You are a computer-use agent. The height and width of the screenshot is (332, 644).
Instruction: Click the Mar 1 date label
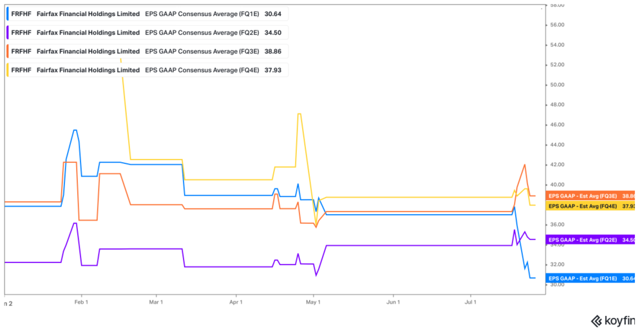point(156,302)
